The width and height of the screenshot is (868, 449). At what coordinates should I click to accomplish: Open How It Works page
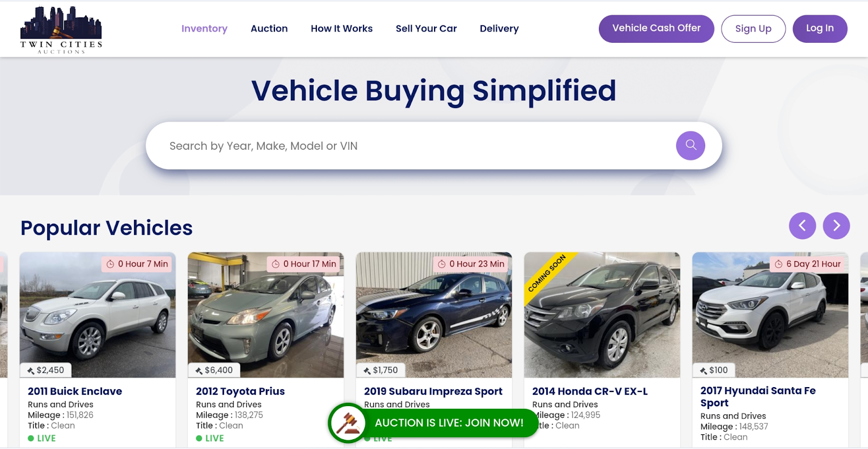click(342, 28)
